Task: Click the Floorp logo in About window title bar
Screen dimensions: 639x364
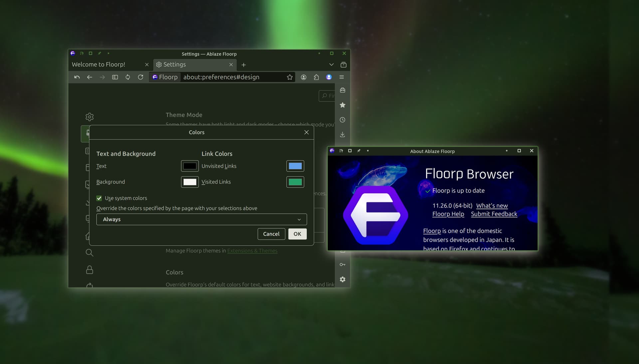Action: 332,151
